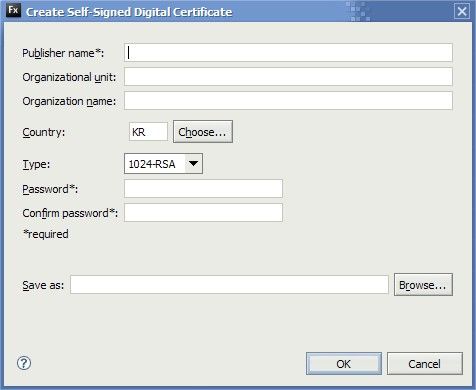
Task: Click the "Password*:" label
Action: pos(50,189)
